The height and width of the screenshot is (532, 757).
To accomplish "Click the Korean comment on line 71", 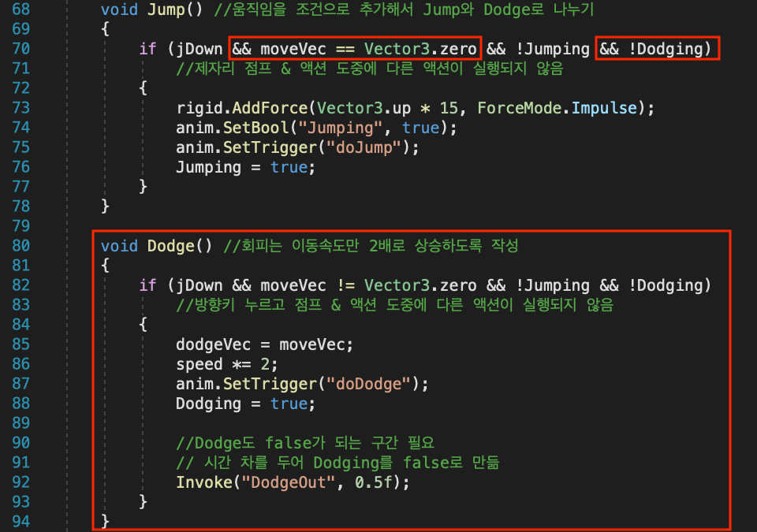I will click(x=369, y=69).
